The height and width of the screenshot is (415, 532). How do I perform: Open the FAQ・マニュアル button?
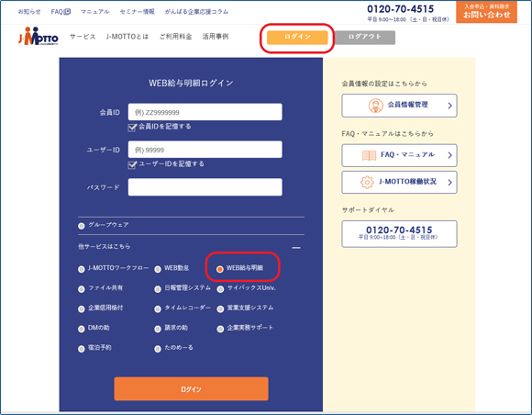pyautogui.click(x=399, y=155)
